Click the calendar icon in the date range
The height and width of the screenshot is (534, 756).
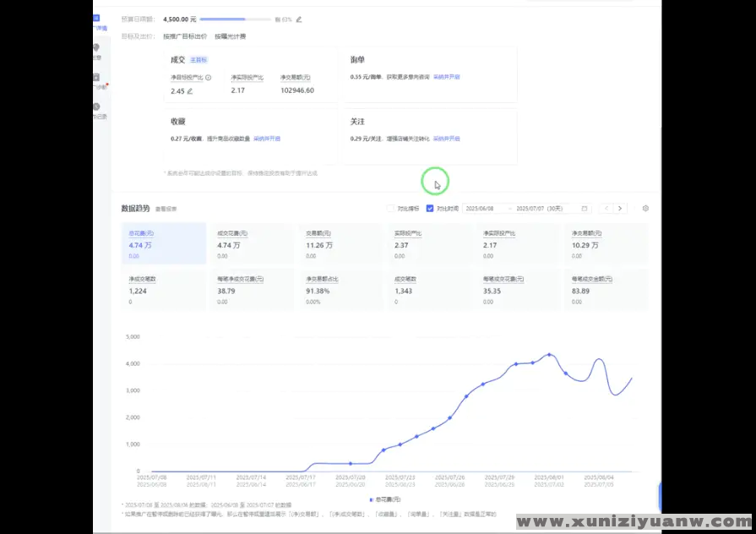[x=585, y=208]
